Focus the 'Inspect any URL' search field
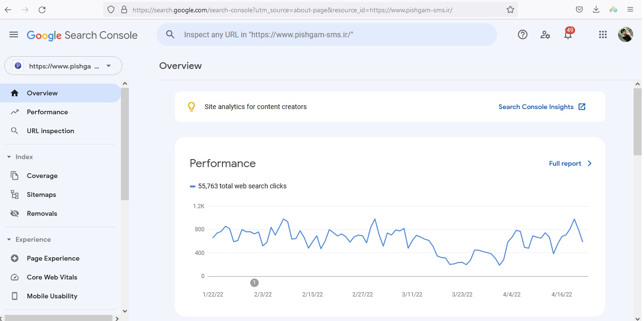The width and height of the screenshot is (644, 321). coord(327,34)
